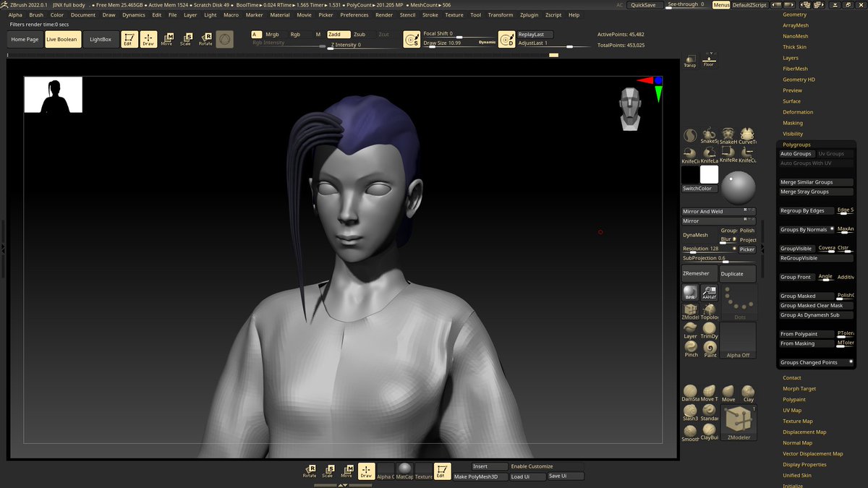
Task: Select the ClayBuildup brush
Action: point(710,432)
